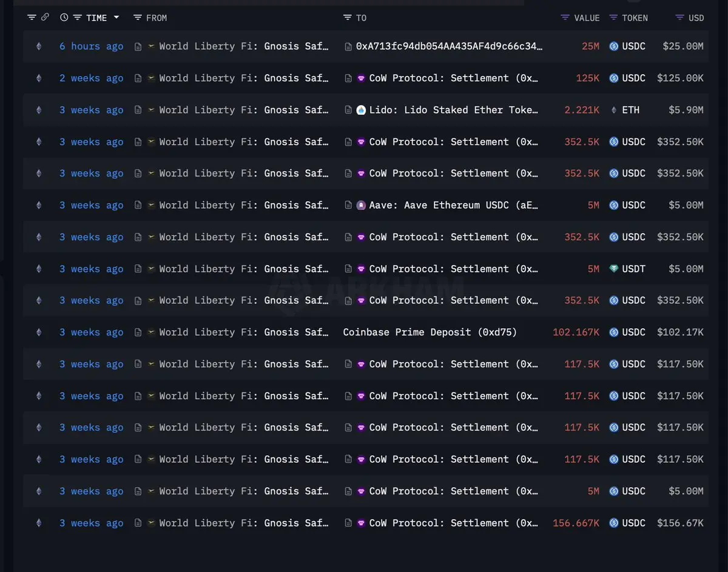
Task: Click USDC token icon in the 156.667K row
Action: [613, 523]
